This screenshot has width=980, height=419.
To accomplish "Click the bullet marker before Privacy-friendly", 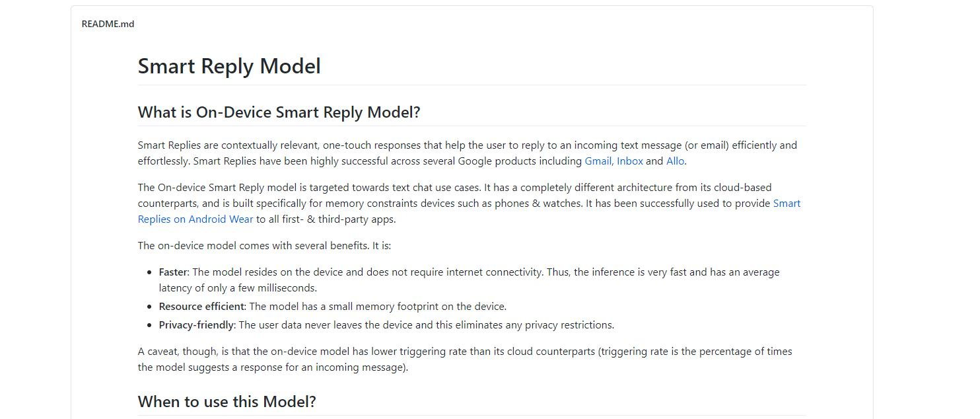I will (x=149, y=325).
